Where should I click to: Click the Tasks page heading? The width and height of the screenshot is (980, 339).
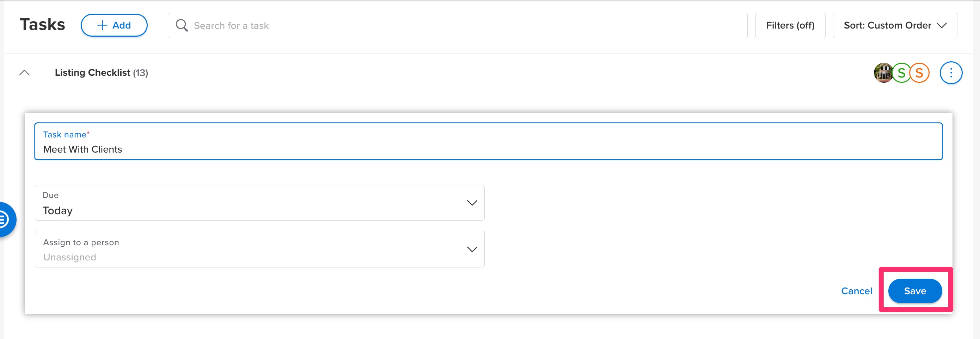pyautogui.click(x=42, y=24)
